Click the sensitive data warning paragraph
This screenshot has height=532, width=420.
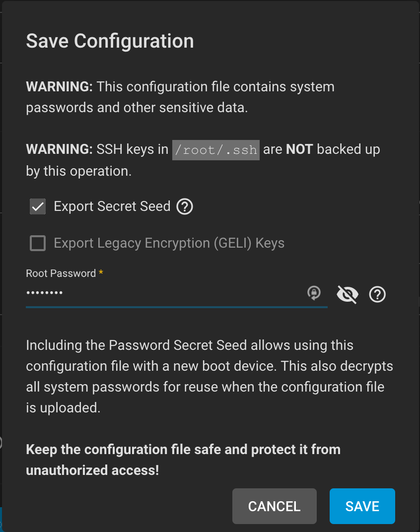(180, 97)
